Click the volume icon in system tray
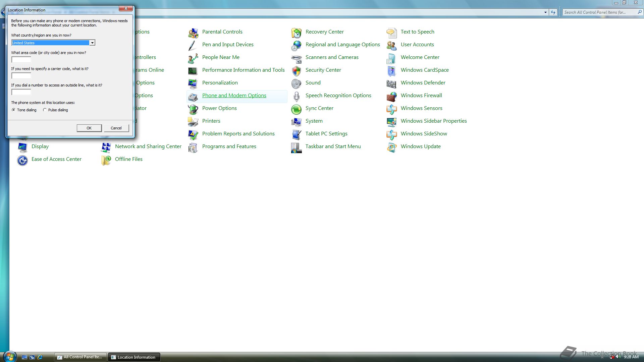The image size is (644, 362). 618,357
